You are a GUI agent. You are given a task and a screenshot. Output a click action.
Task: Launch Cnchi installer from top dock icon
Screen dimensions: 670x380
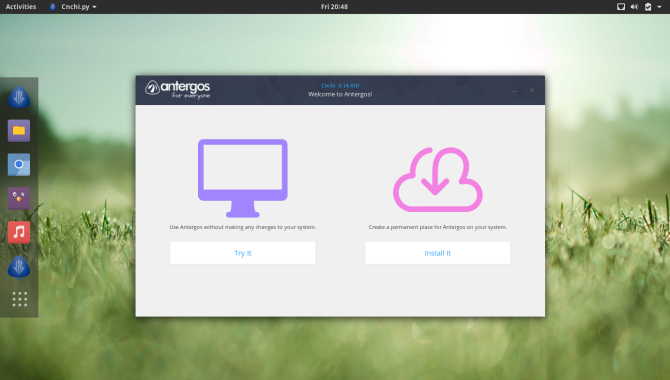[x=19, y=97]
